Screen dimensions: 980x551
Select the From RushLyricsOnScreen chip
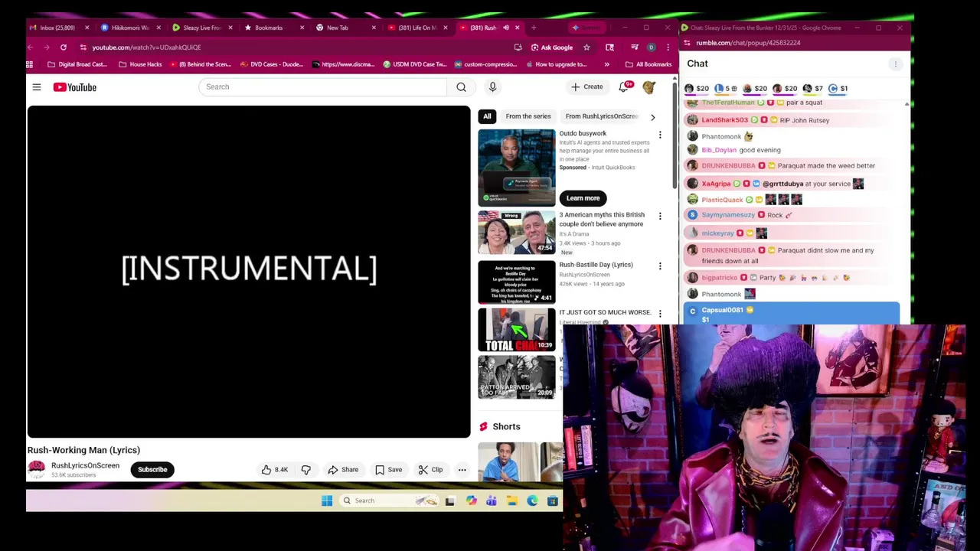[602, 116]
